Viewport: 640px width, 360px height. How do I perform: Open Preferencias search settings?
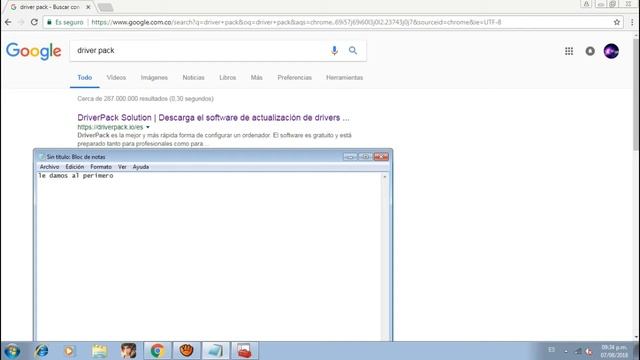[295, 78]
